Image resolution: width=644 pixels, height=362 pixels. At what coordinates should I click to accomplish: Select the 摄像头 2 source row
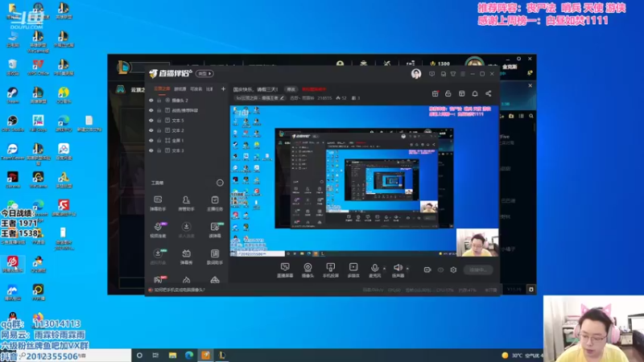[x=187, y=100]
